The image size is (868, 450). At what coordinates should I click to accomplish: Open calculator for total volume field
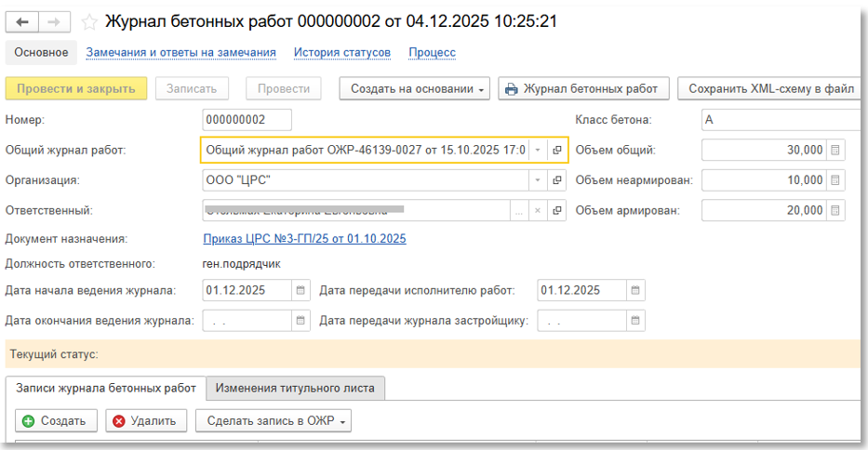click(x=835, y=150)
